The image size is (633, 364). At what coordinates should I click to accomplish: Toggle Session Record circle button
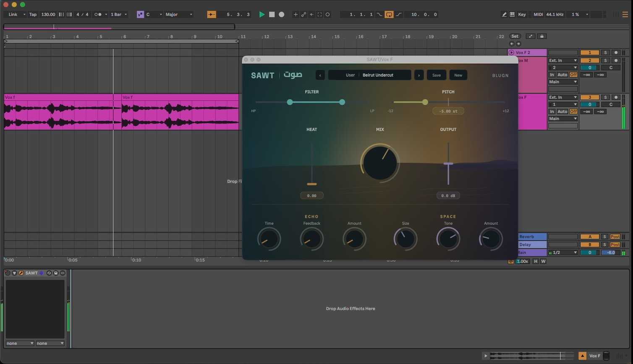coord(328,14)
